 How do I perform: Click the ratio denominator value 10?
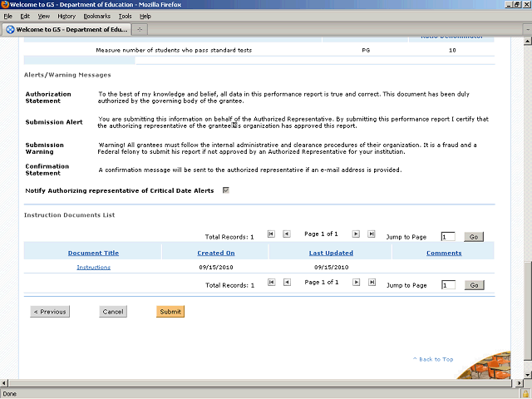[452, 50]
